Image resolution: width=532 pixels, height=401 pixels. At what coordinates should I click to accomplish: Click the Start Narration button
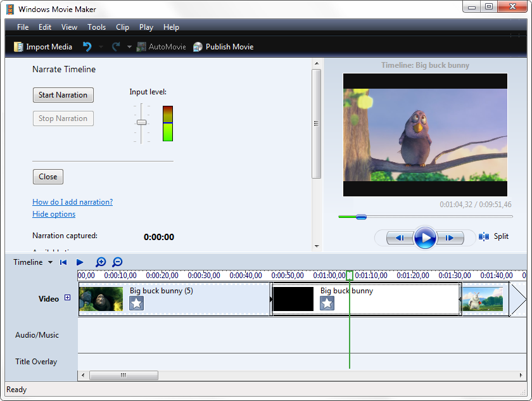pos(63,95)
